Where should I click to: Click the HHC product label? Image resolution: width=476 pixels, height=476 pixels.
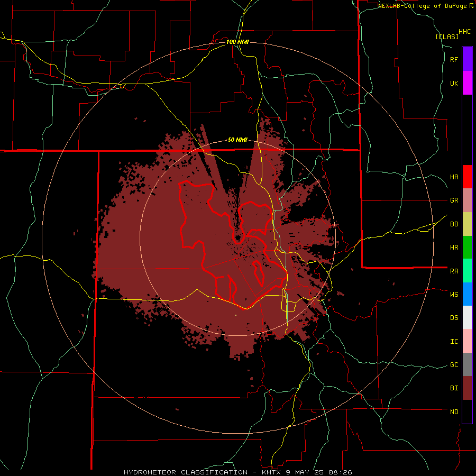tap(464, 32)
